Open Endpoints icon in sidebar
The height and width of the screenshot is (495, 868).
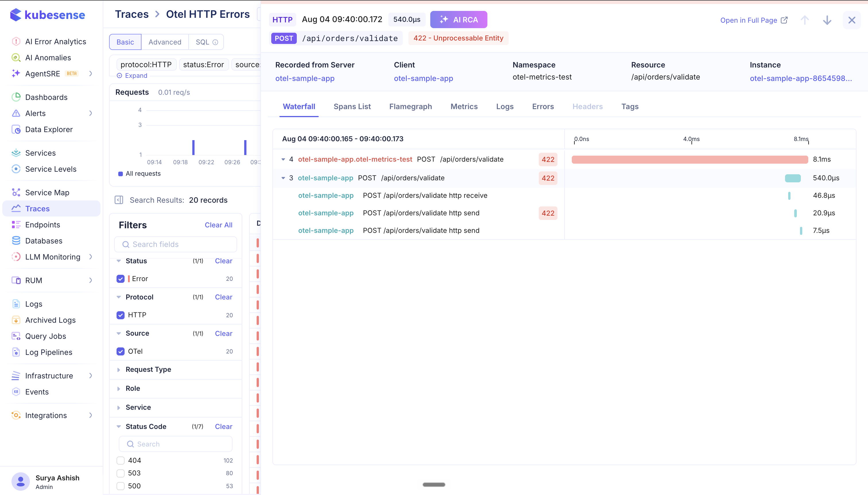pyautogui.click(x=16, y=225)
